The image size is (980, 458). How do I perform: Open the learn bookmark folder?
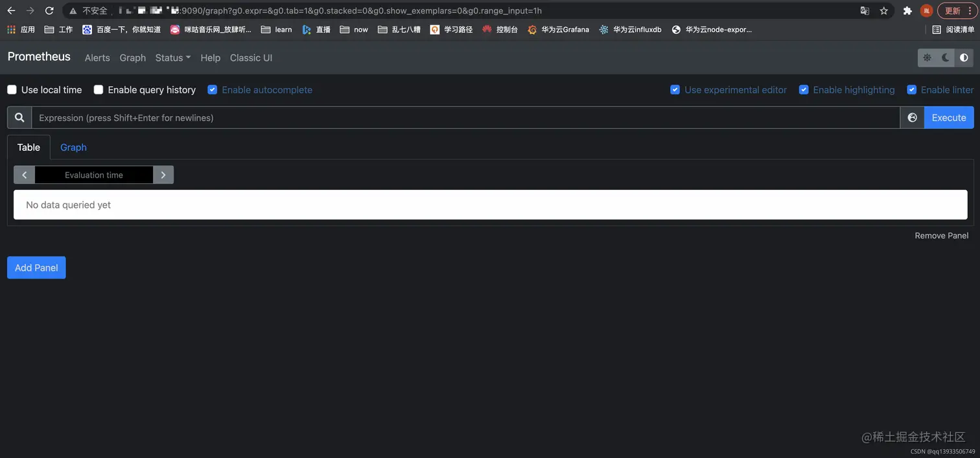[276, 30]
